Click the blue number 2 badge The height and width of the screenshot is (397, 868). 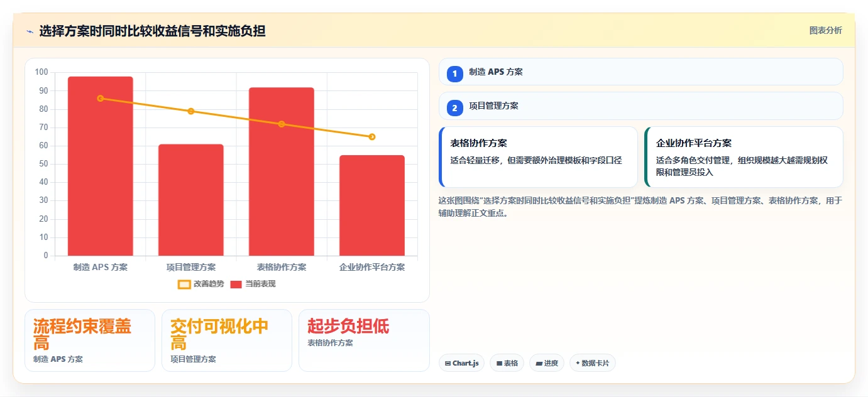[455, 107]
